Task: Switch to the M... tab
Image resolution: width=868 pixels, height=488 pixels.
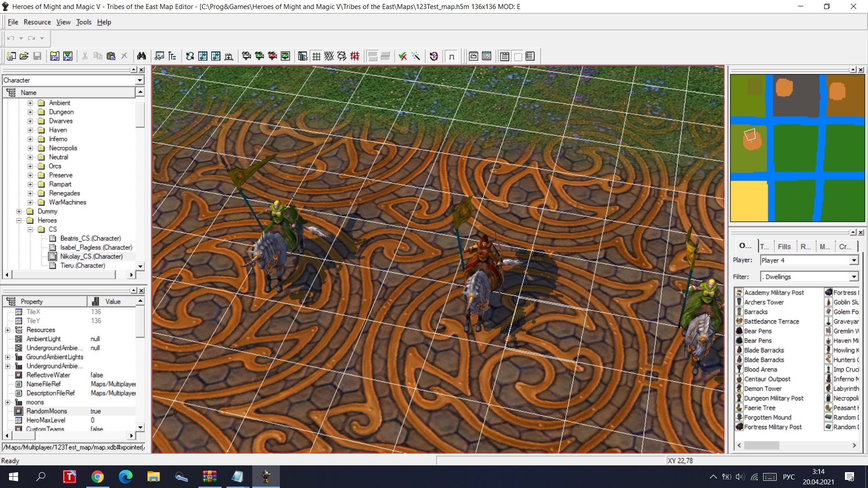Action: 825,246
